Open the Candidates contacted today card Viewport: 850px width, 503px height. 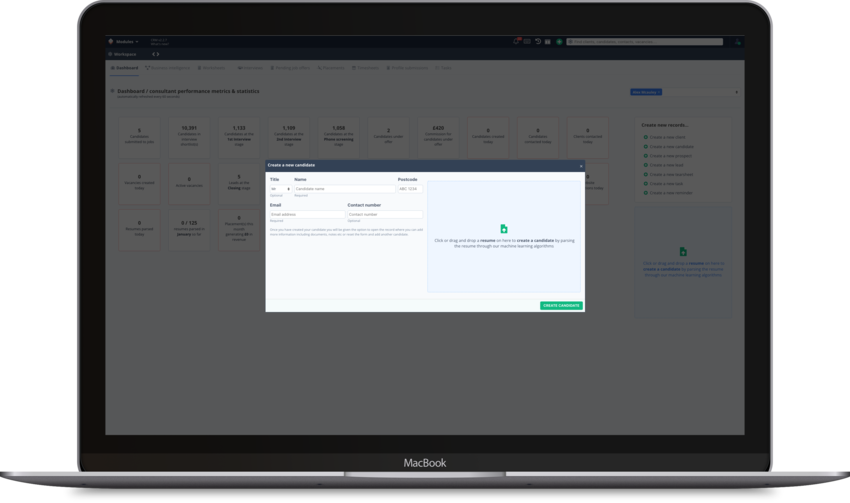(538, 138)
